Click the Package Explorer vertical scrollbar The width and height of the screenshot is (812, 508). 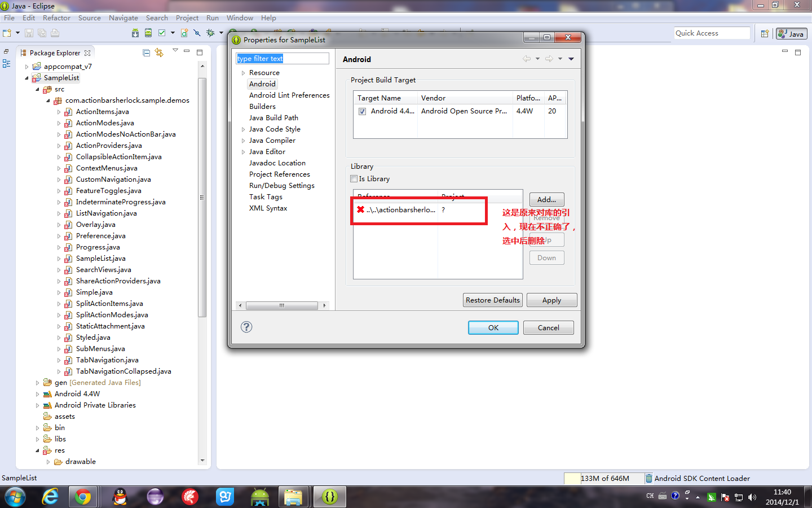coord(202,198)
